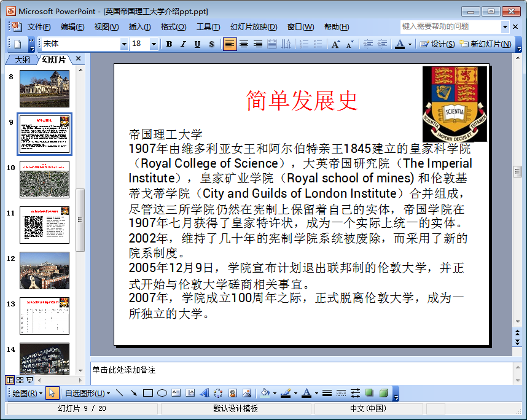The height and width of the screenshot is (420, 527).
Task: Apply fill color bucket
Action: point(265,393)
